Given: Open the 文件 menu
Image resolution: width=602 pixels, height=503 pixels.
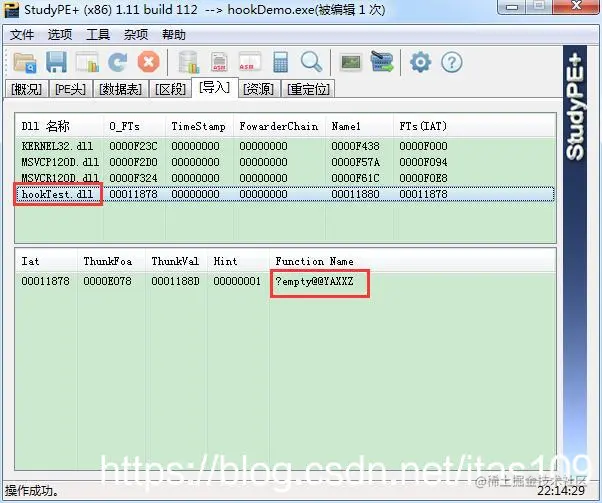Looking at the screenshot, I should coord(22,35).
